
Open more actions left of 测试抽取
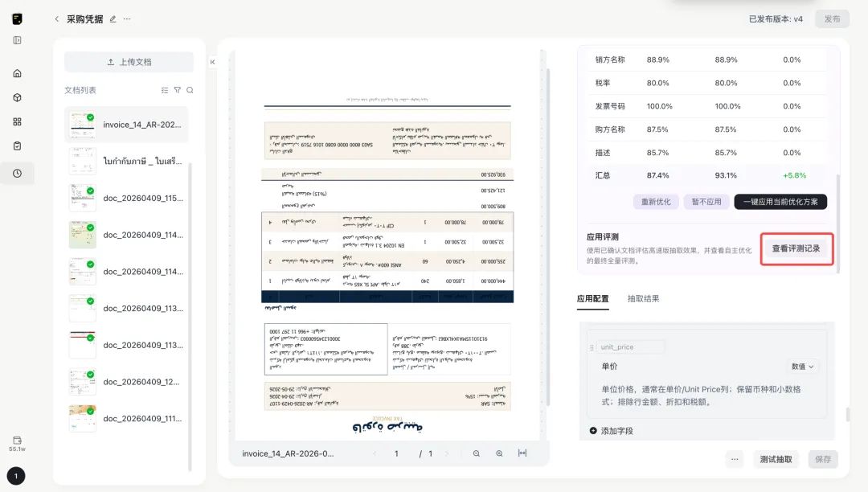click(735, 459)
